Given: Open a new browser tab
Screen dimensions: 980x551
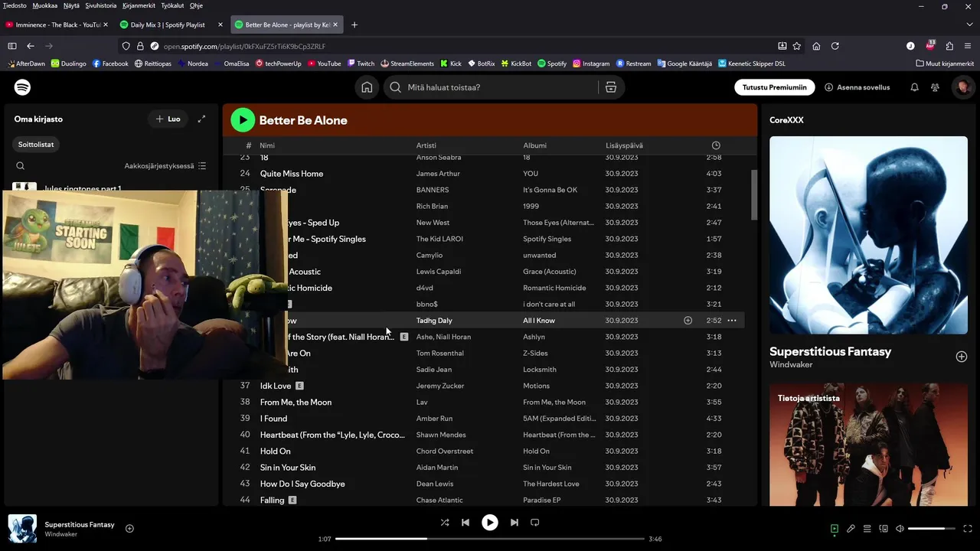Looking at the screenshot, I should tap(354, 24).
